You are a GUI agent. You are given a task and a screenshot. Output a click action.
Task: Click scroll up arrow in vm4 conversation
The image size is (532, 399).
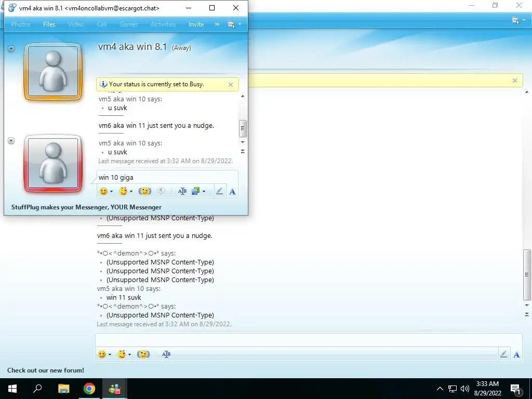point(243,96)
